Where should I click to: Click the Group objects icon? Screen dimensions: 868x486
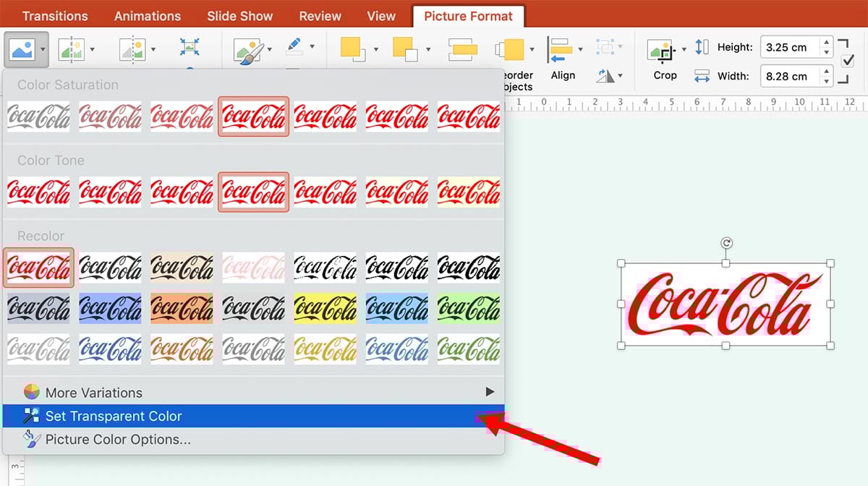604,46
